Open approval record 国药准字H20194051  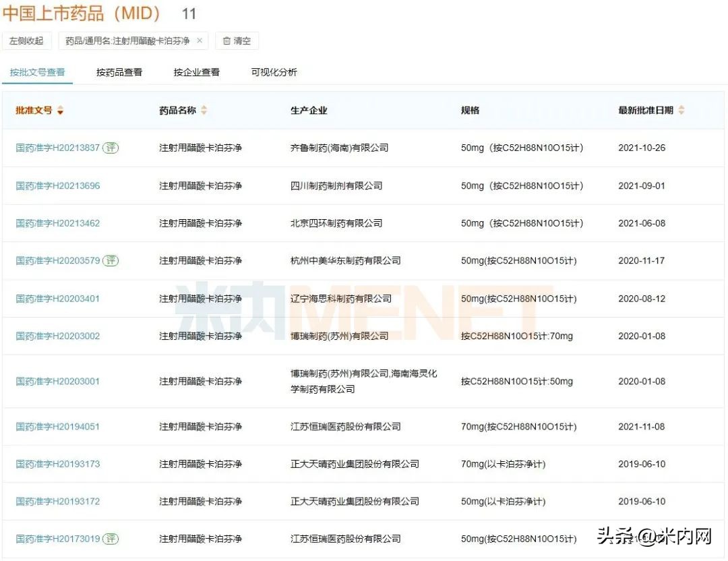[x=57, y=427]
